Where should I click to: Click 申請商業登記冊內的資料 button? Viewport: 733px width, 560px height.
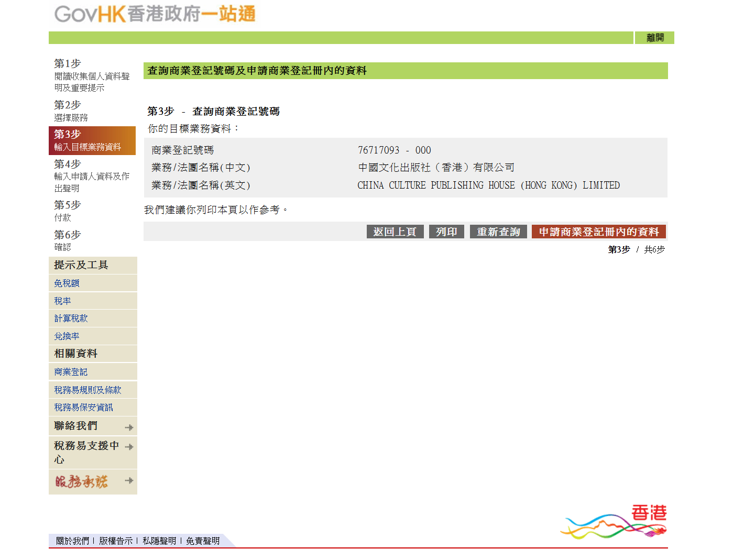point(599,232)
